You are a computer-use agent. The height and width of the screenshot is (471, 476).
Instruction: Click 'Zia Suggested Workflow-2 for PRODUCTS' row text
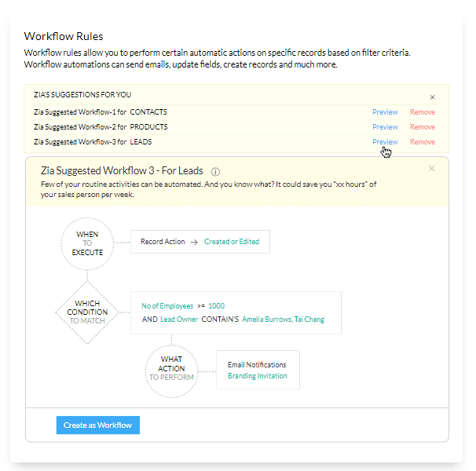pos(101,127)
